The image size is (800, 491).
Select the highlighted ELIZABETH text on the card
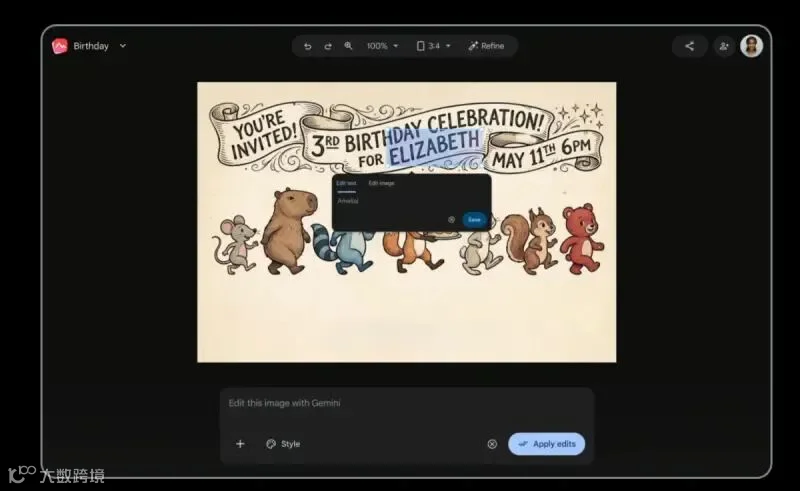point(435,148)
